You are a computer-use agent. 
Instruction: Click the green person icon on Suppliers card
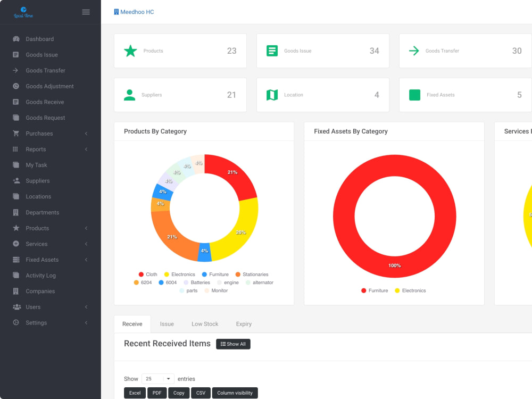(129, 95)
